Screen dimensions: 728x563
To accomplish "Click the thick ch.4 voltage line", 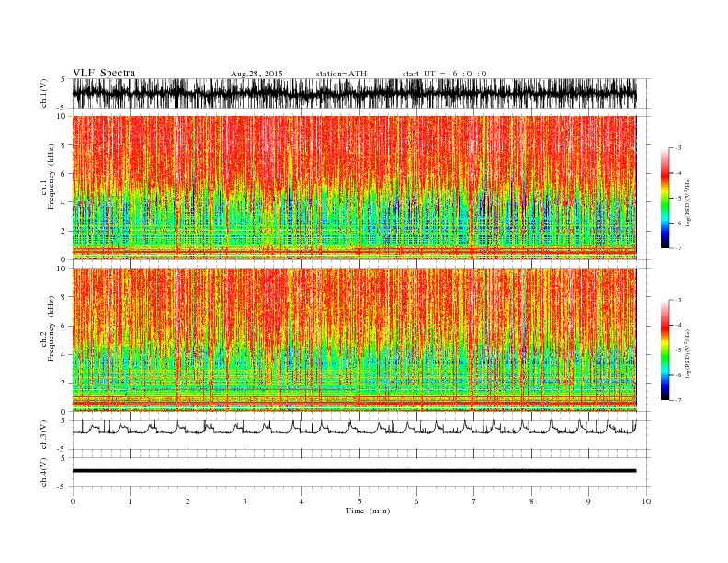I will coord(354,471).
